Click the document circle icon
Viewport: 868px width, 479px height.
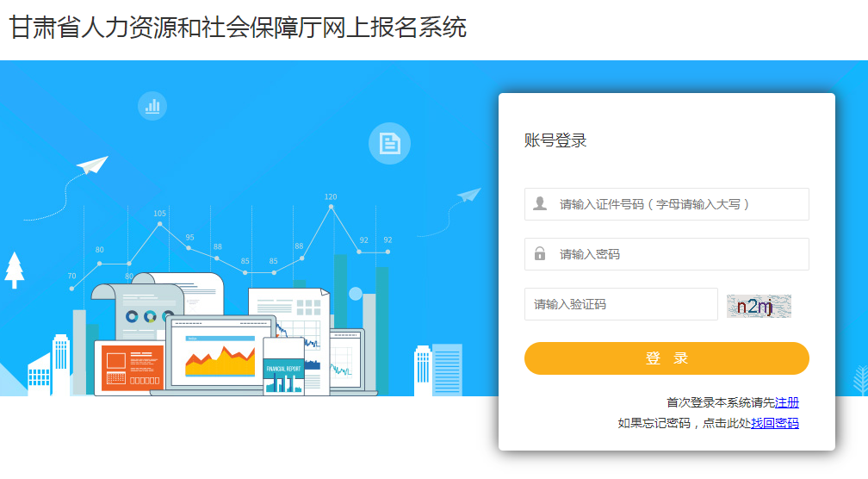click(x=390, y=143)
